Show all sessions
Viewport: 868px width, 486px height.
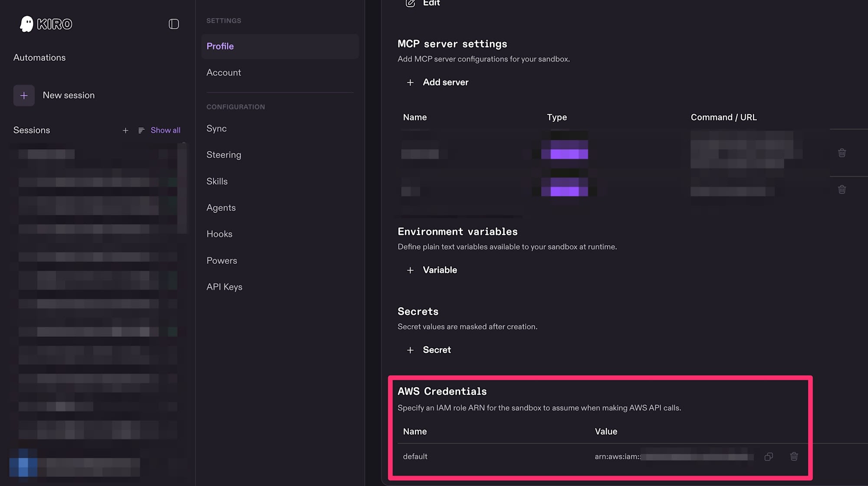(x=165, y=130)
